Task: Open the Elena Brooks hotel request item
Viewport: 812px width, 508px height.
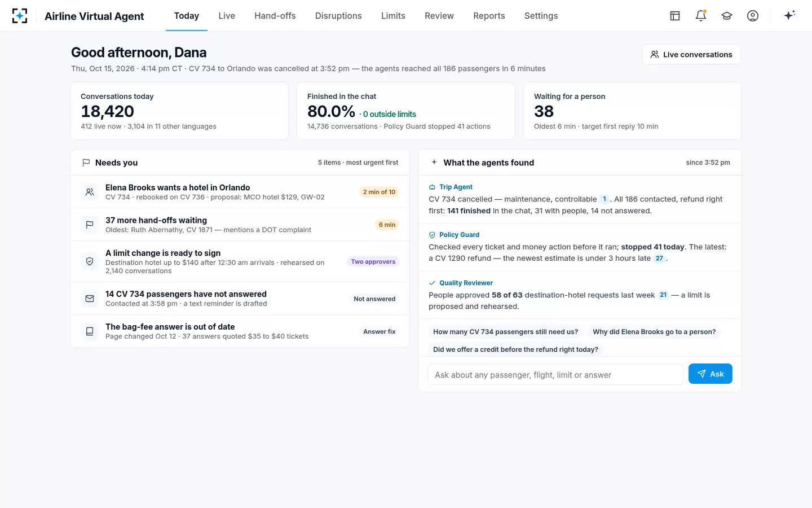Action: pos(240,192)
